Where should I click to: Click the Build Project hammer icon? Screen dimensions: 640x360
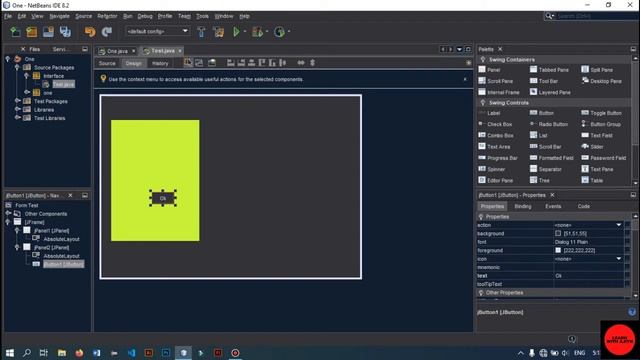(x=201, y=32)
